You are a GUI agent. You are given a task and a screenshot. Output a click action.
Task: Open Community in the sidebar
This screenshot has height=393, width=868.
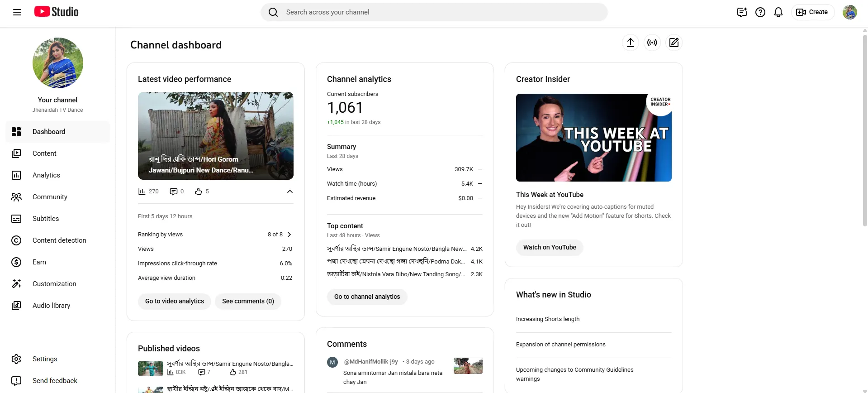click(x=58, y=197)
